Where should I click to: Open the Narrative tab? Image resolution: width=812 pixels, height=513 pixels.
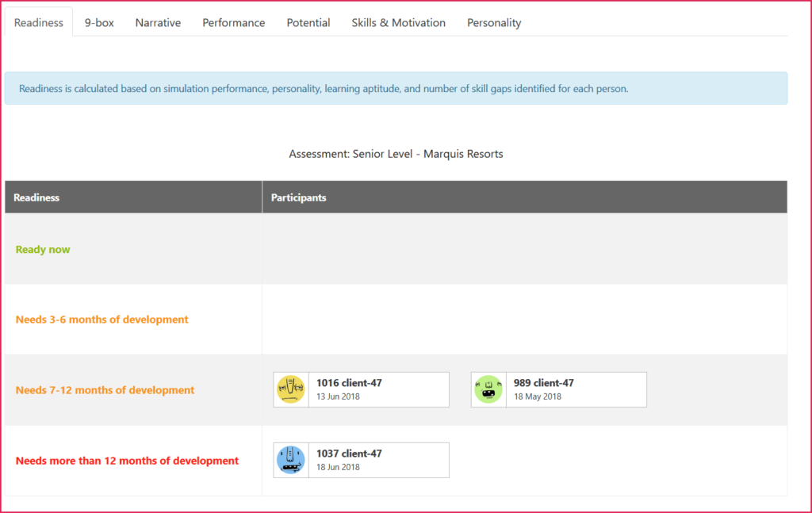[158, 23]
